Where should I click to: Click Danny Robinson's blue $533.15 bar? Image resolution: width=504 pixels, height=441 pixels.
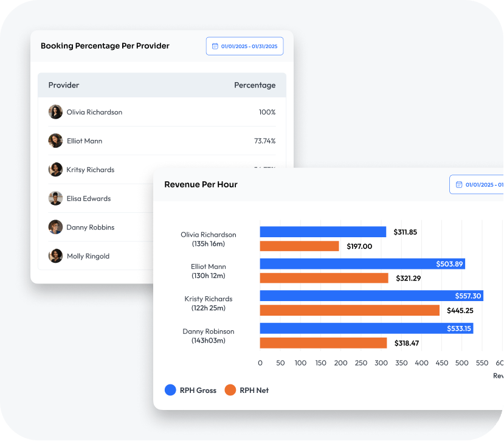pos(366,328)
